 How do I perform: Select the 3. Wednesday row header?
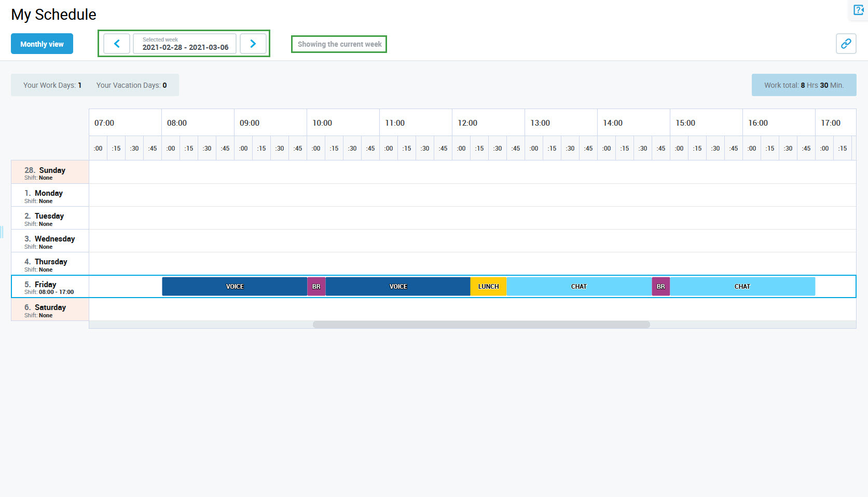50,241
